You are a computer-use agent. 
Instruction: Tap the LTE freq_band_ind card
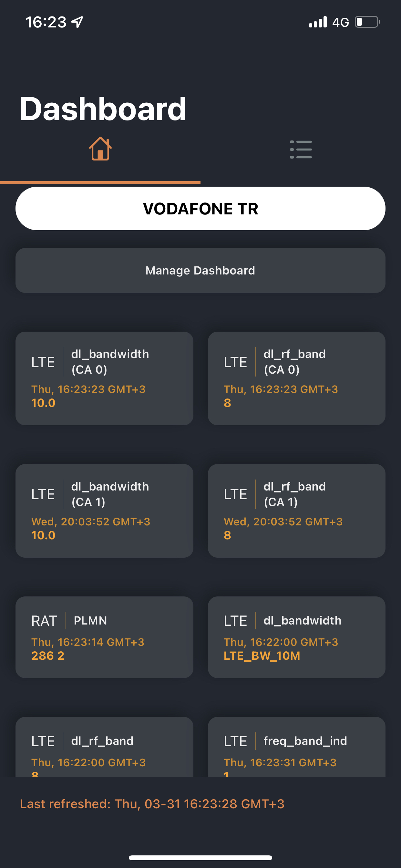pos(296,747)
